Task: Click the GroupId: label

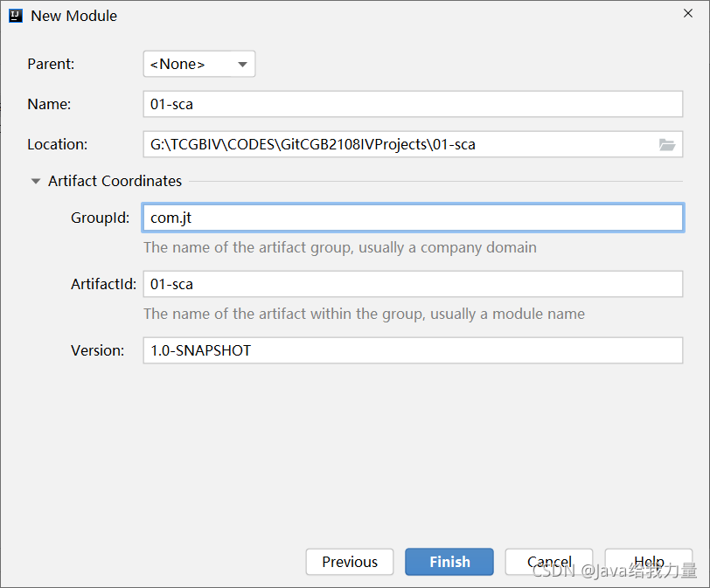Action: (x=100, y=218)
